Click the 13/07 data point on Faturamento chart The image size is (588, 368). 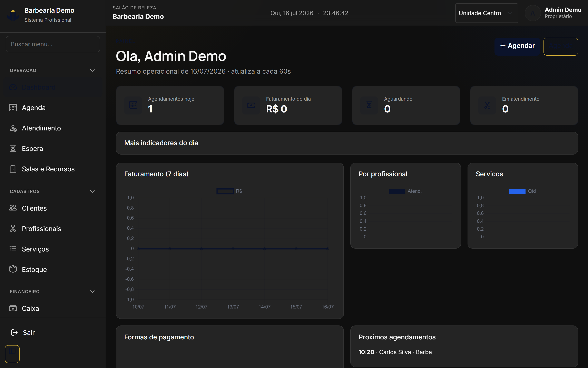coord(233,249)
